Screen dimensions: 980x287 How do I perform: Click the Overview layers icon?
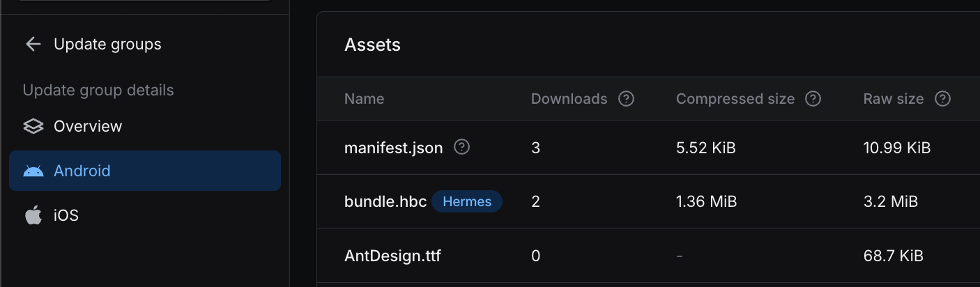click(33, 127)
